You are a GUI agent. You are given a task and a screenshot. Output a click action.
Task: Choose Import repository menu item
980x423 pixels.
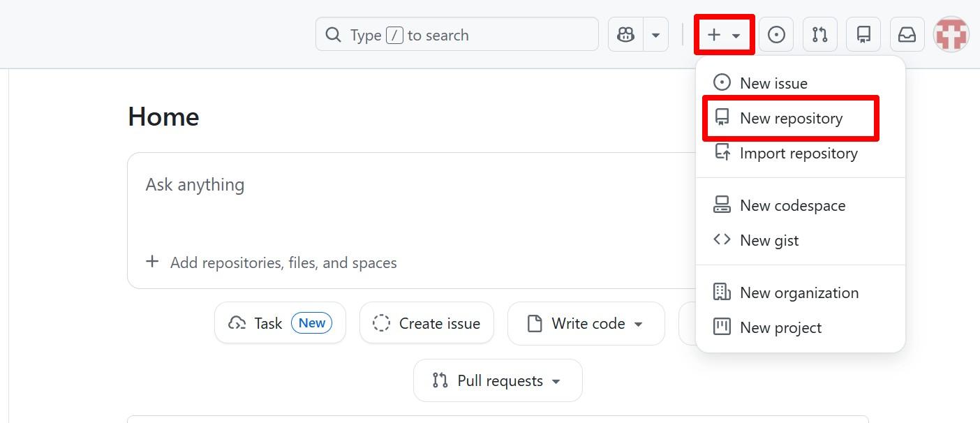click(x=799, y=154)
